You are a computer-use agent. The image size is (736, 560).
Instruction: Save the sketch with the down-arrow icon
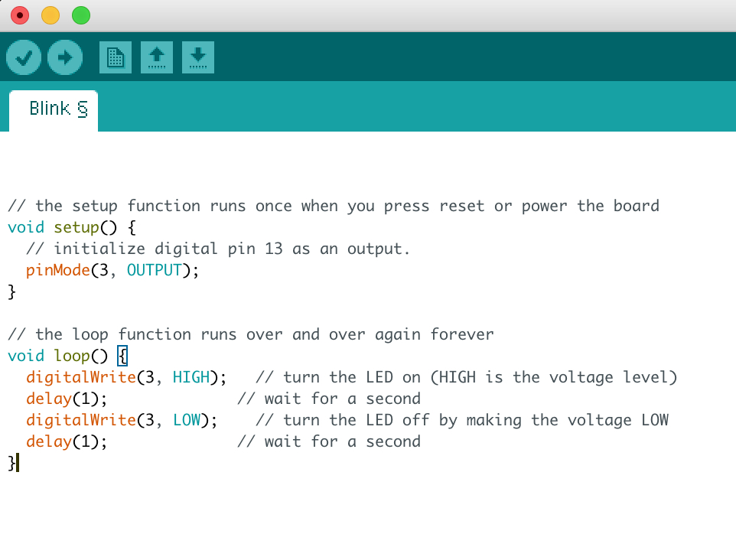coord(198,57)
